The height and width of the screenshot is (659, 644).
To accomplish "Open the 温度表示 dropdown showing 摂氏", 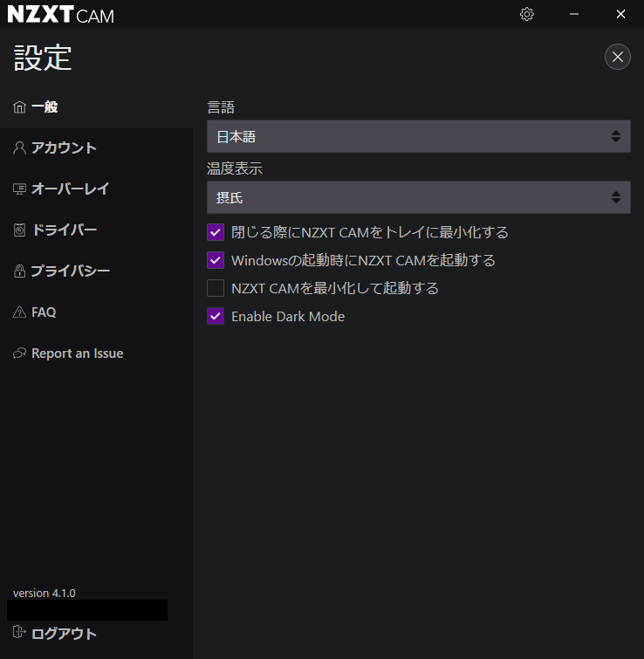I will coord(418,197).
